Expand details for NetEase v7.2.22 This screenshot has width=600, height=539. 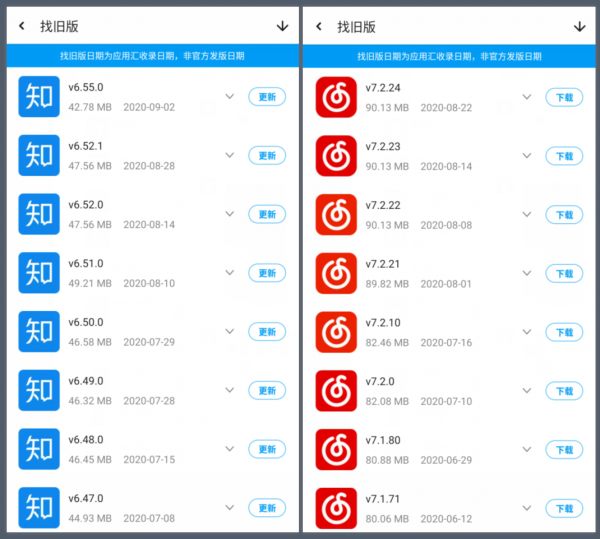pyautogui.click(x=527, y=214)
